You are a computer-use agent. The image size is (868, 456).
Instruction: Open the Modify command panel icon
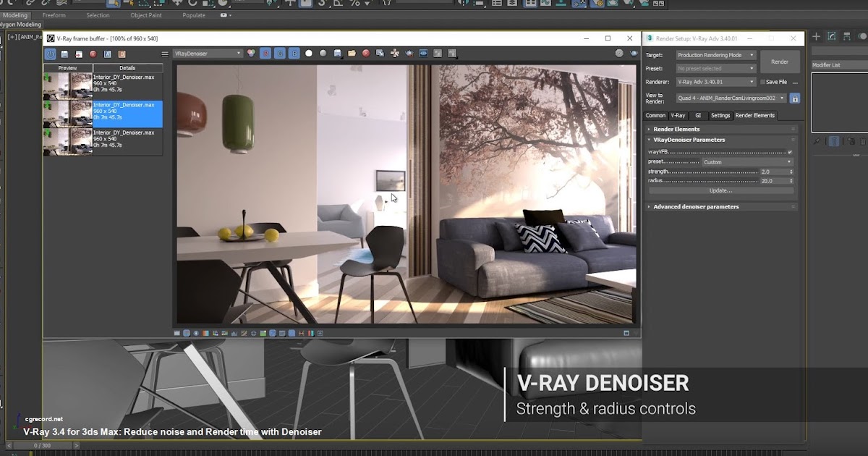coord(832,36)
